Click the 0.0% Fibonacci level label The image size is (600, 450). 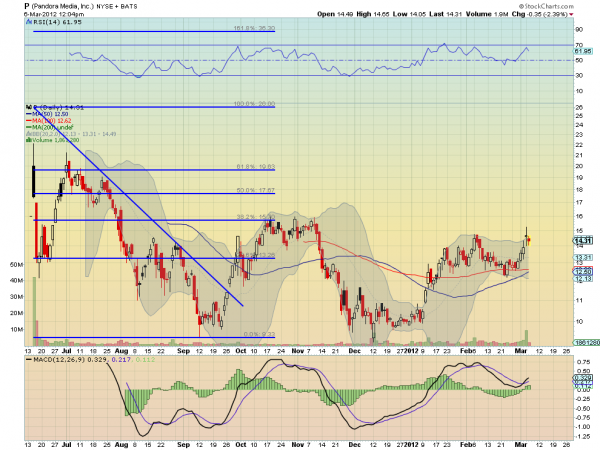click(259, 334)
